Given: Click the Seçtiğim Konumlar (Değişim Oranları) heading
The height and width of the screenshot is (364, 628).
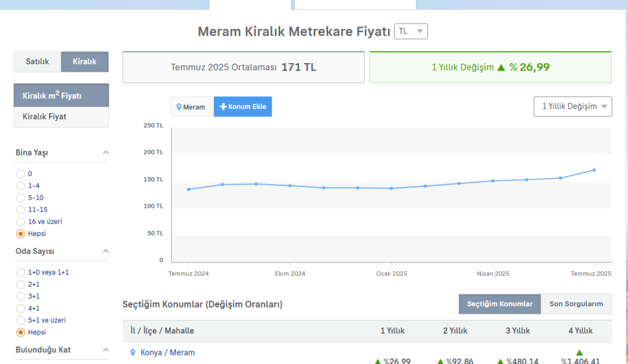Looking at the screenshot, I should (x=203, y=304).
